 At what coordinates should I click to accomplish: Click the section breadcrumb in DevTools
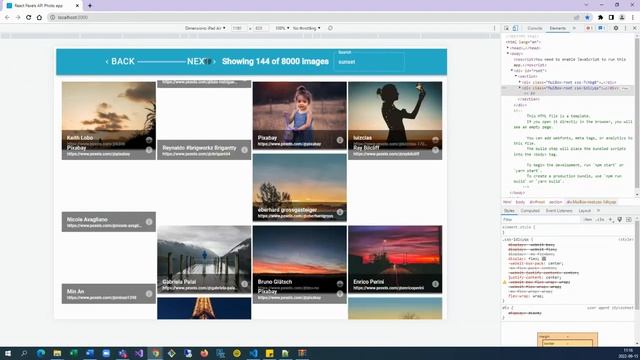coord(556,202)
